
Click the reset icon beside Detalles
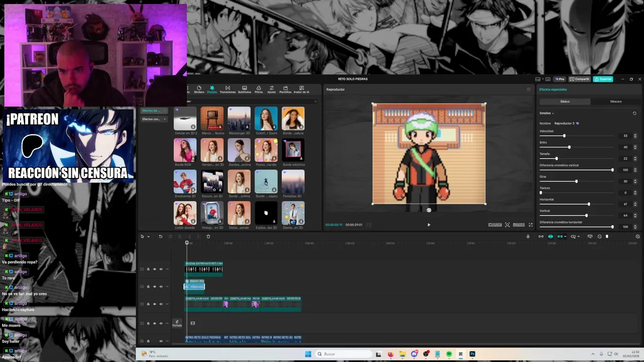(634, 113)
